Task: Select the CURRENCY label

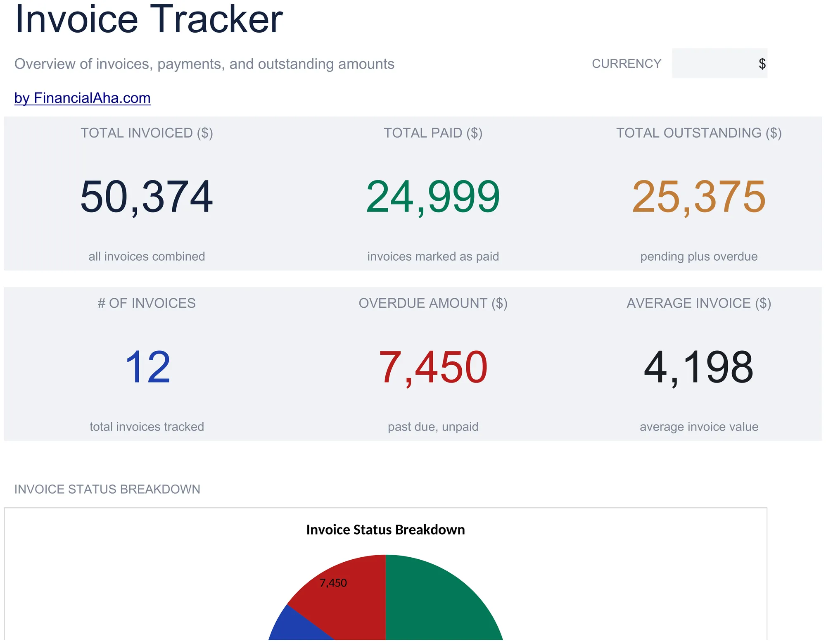Action: [x=627, y=64]
